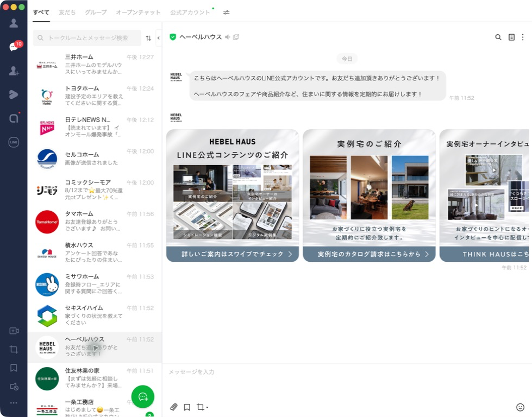Click the 今日 date label
This screenshot has width=532, height=417.
tap(347, 59)
